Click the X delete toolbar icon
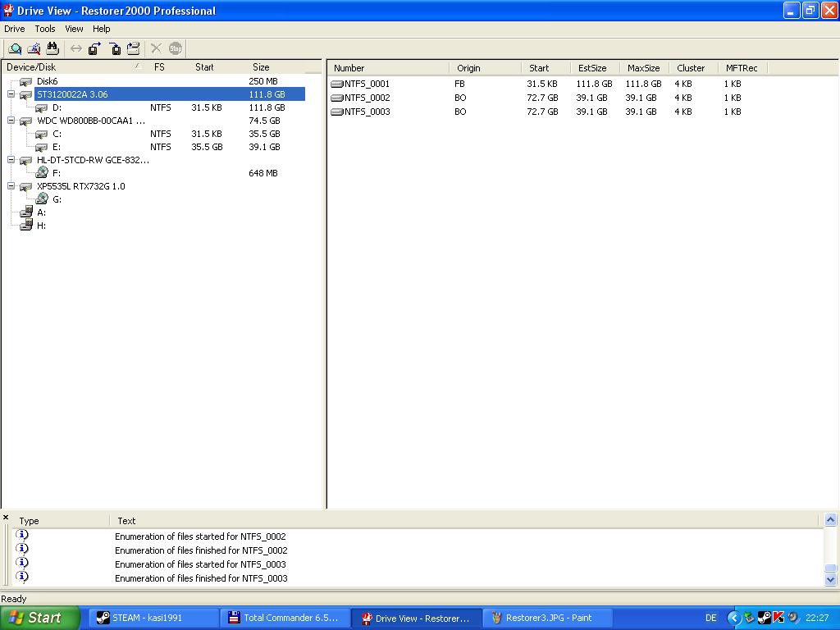The image size is (840, 630). pyautogui.click(x=156, y=48)
